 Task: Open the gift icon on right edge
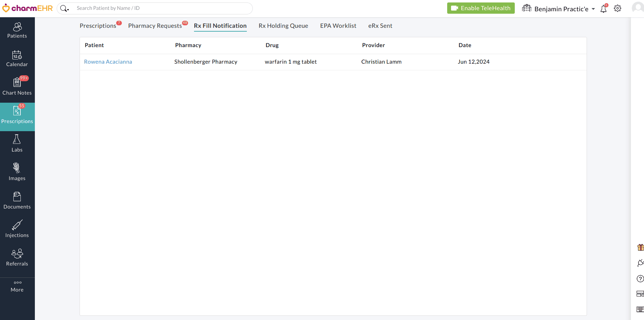[640, 248]
